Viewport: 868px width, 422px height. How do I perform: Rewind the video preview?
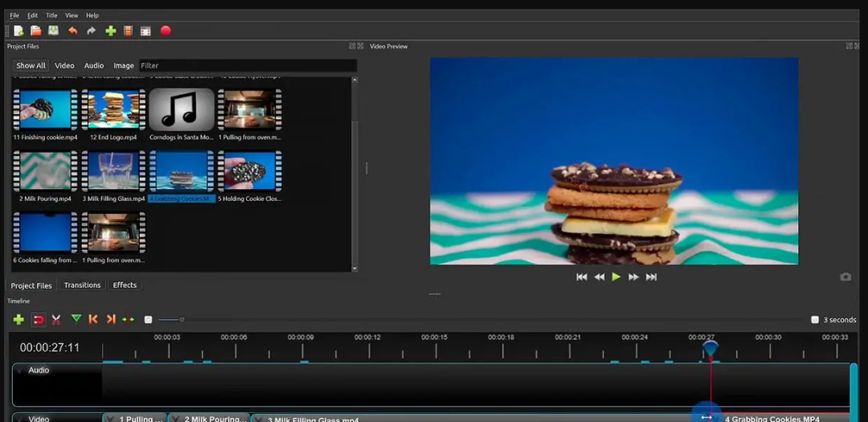pyautogui.click(x=600, y=277)
